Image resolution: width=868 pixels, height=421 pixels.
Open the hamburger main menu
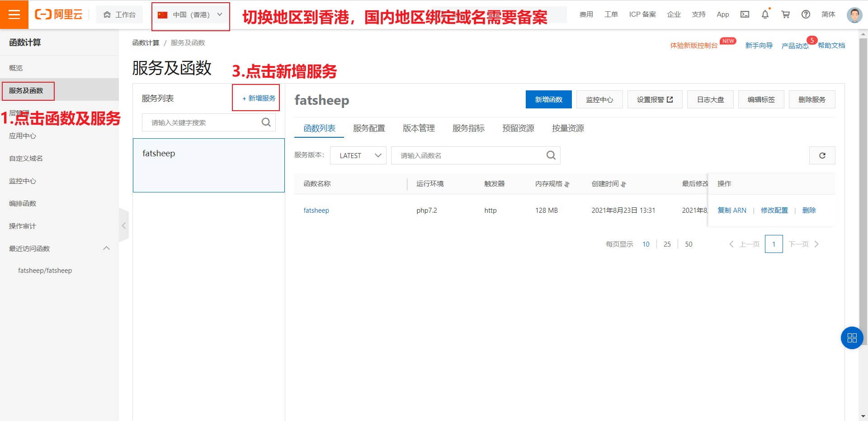coord(14,14)
